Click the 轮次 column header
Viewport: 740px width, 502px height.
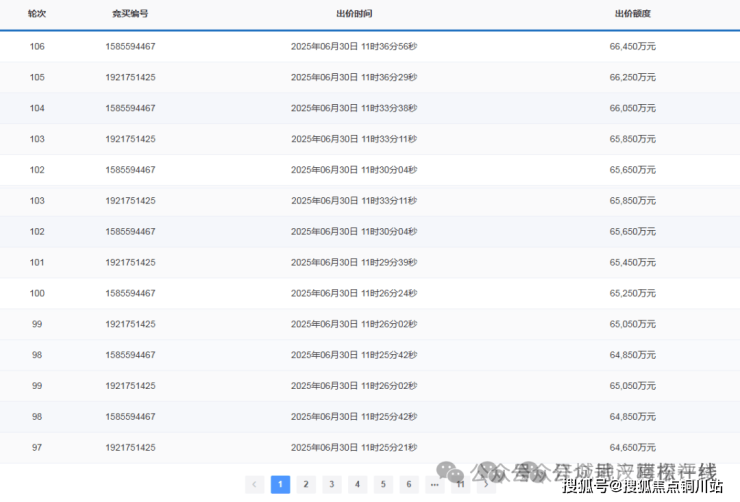(37, 15)
